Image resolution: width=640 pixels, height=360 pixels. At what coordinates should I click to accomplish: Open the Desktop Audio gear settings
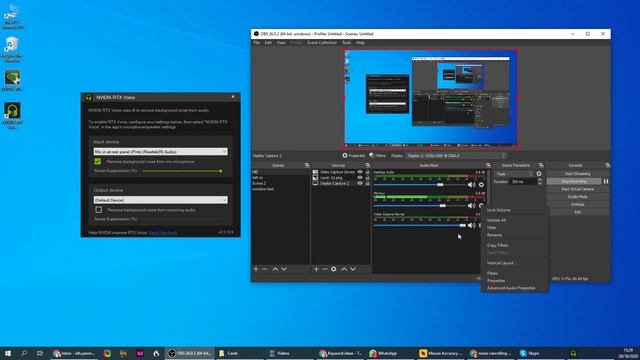point(481,184)
